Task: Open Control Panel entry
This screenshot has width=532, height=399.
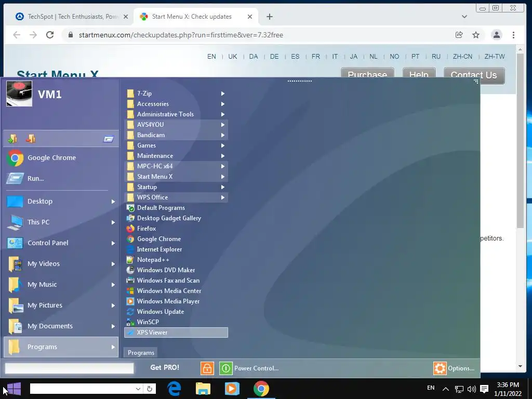Action: tap(61, 243)
